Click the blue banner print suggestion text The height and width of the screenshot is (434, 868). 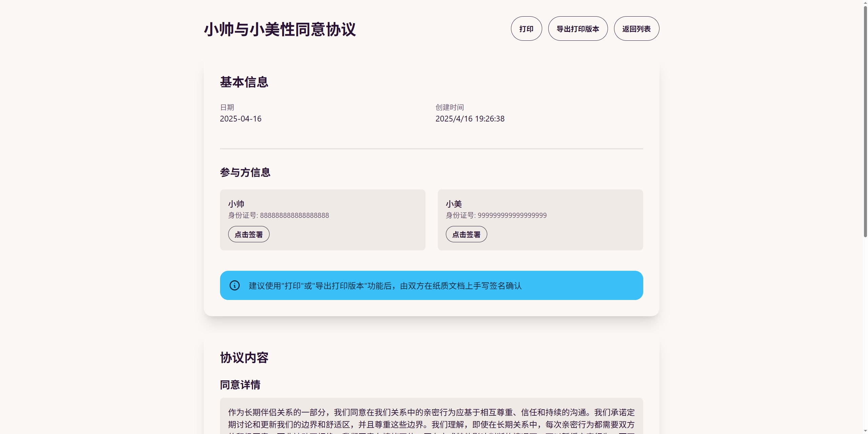385,286
